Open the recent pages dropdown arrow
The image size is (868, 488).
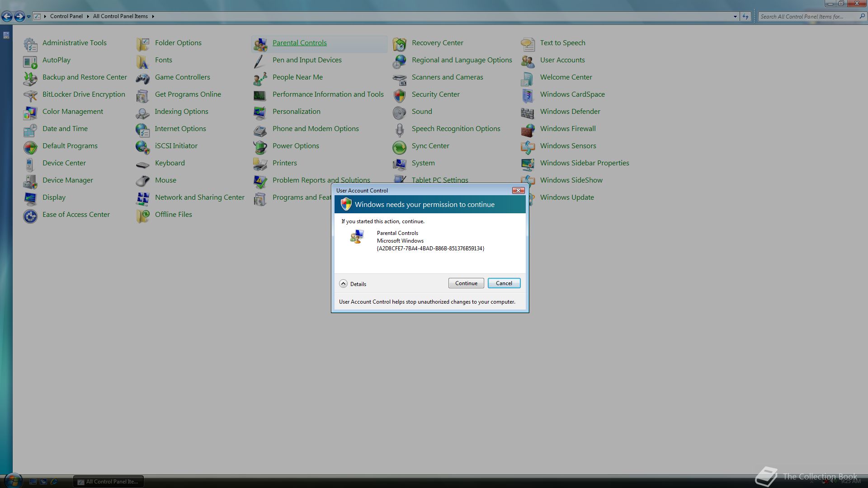click(x=28, y=17)
